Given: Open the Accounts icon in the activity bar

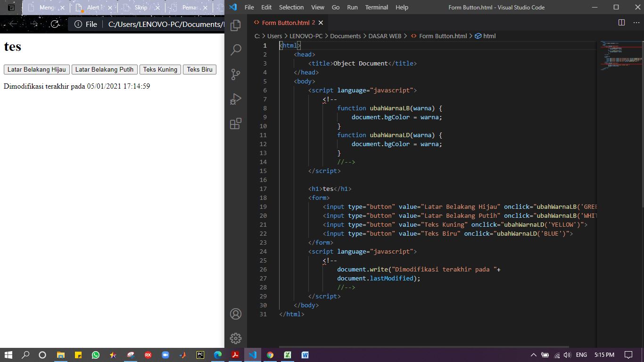Looking at the screenshot, I should 235,313.
